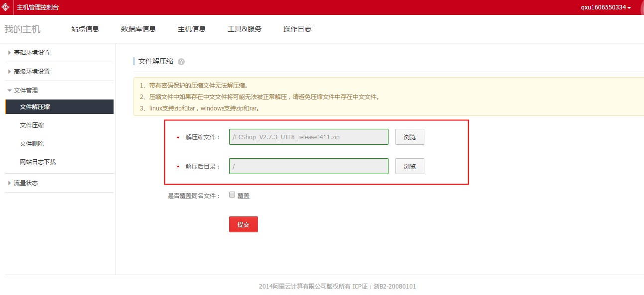Image resolution: width=644 pixels, height=295 pixels.
Task: Click the 解压缩文件 path input field
Action: coord(308,137)
